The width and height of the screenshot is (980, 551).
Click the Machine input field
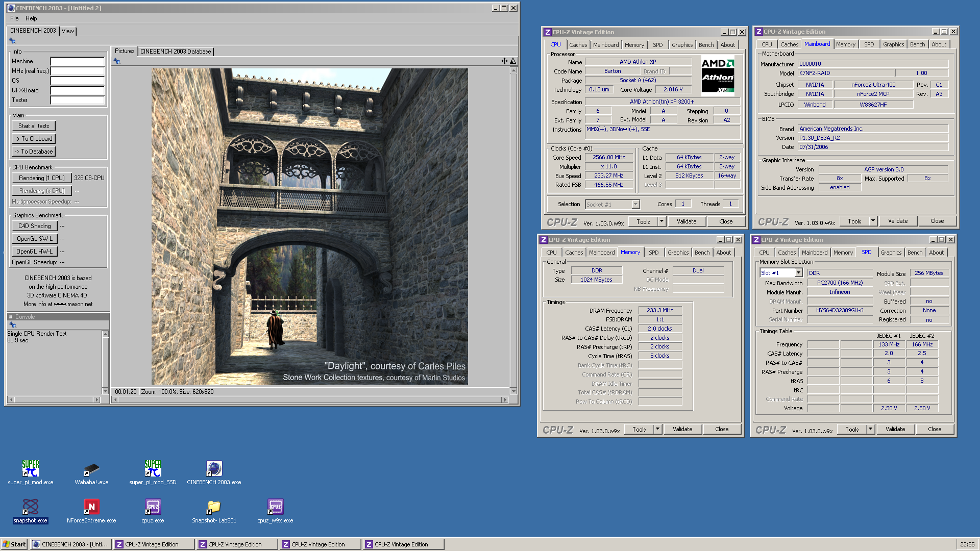(x=77, y=62)
